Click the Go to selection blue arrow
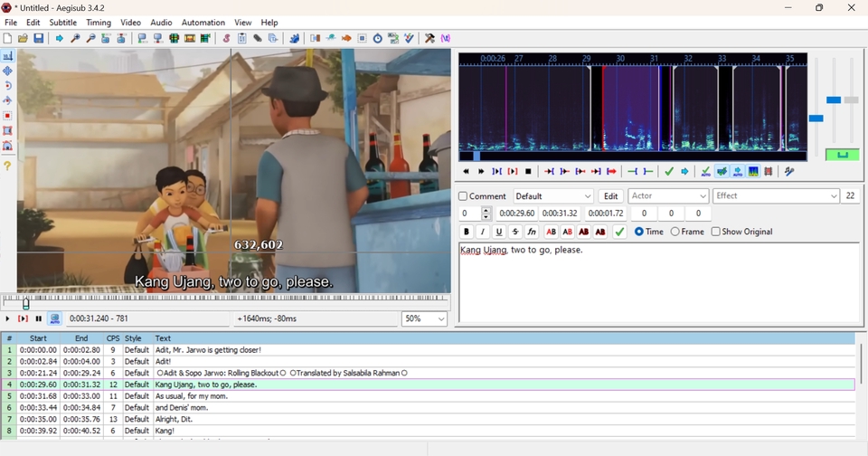The width and height of the screenshot is (868, 456). (x=684, y=172)
